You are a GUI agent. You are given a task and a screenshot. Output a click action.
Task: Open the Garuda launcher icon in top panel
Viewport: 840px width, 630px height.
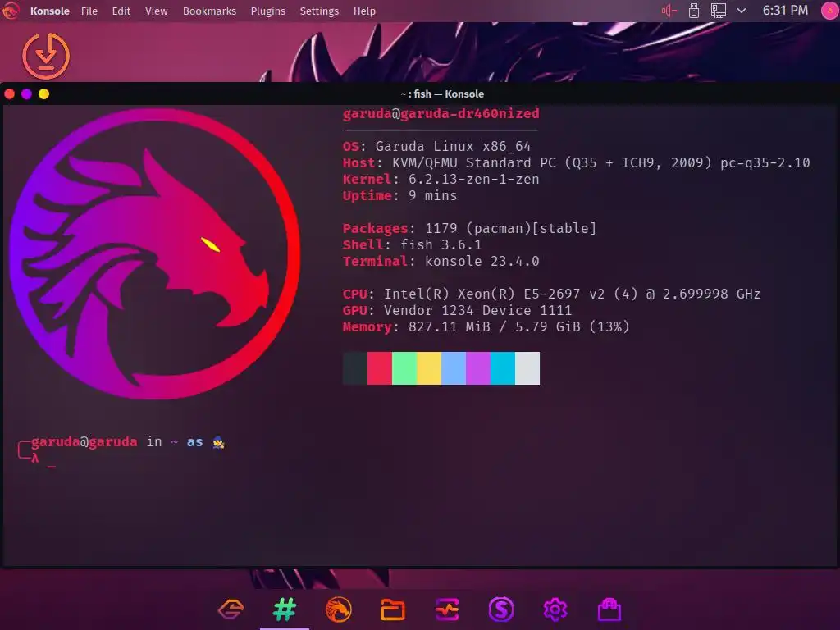(10, 11)
